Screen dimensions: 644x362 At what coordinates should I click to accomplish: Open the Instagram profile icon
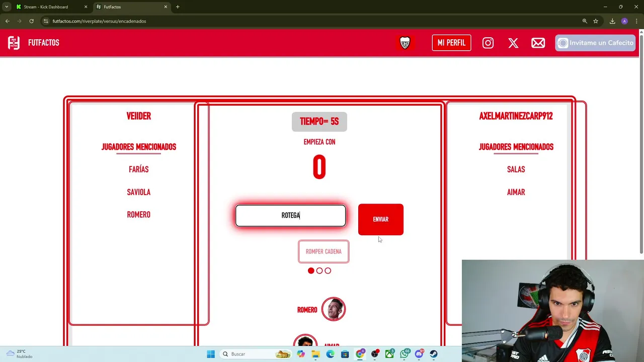point(488,43)
